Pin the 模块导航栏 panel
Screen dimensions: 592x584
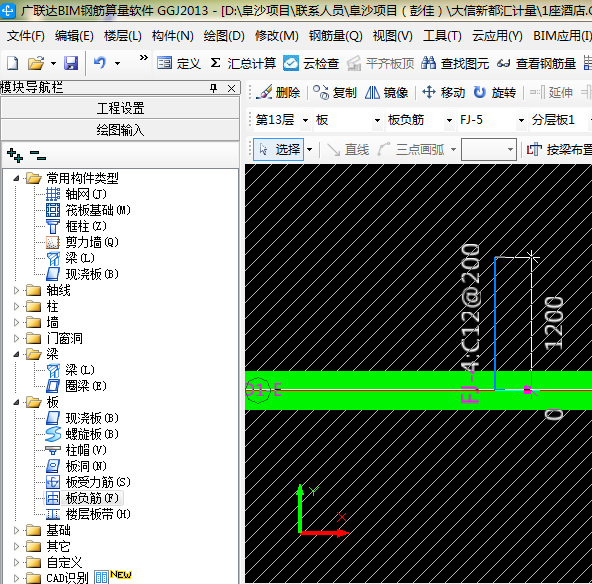coord(213,88)
